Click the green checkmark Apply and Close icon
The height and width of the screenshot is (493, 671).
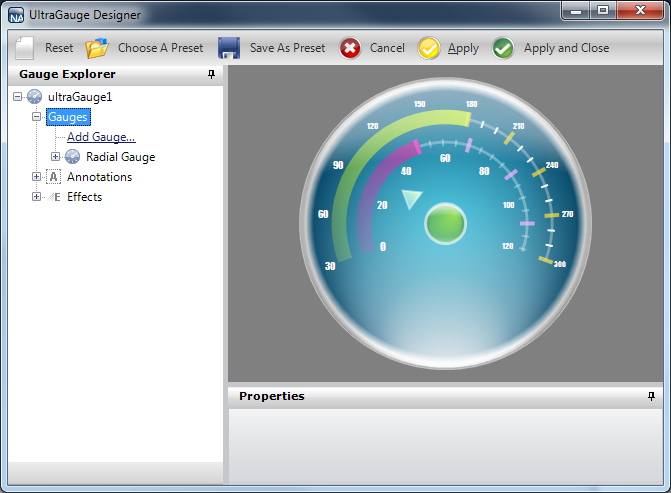pos(503,48)
